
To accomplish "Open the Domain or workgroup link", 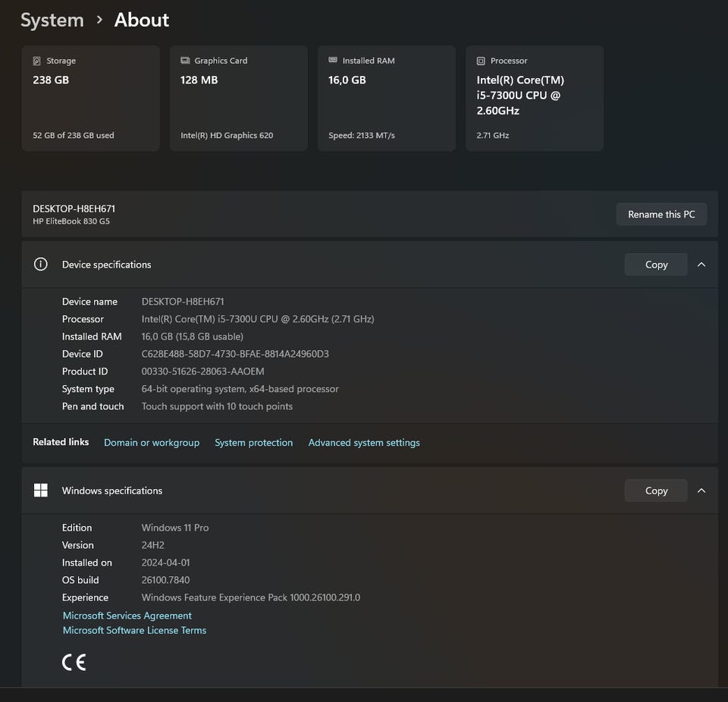I will coord(152,443).
